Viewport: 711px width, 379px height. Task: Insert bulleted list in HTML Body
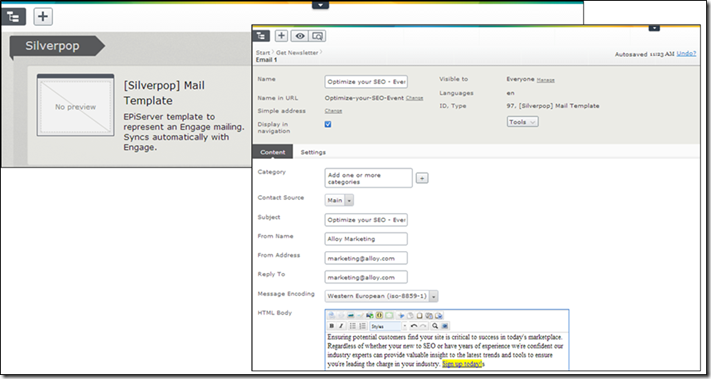(x=352, y=326)
